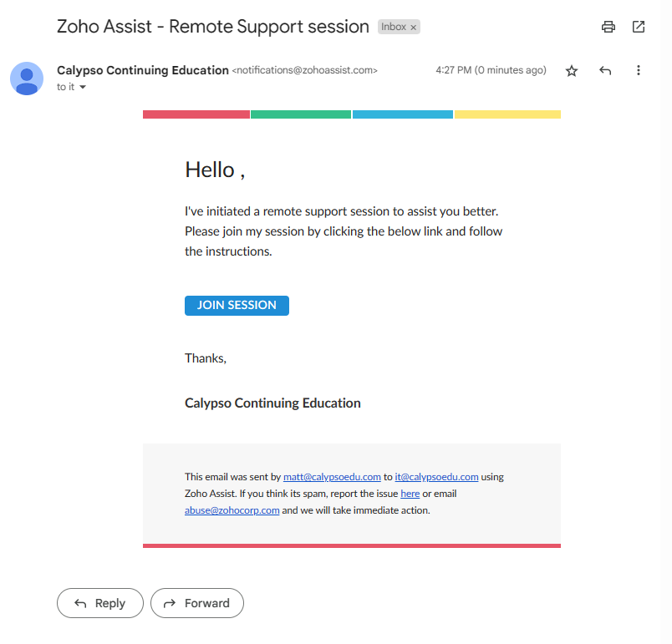Click the reply arrow icon in header
Image resolution: width=672 pixels, height=644 pixels.
(605, 71)
